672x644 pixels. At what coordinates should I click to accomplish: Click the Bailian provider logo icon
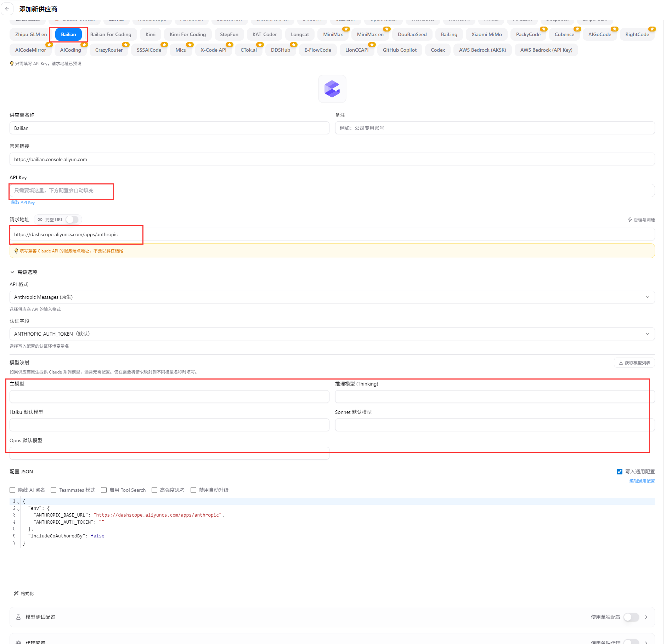(332, 89)
